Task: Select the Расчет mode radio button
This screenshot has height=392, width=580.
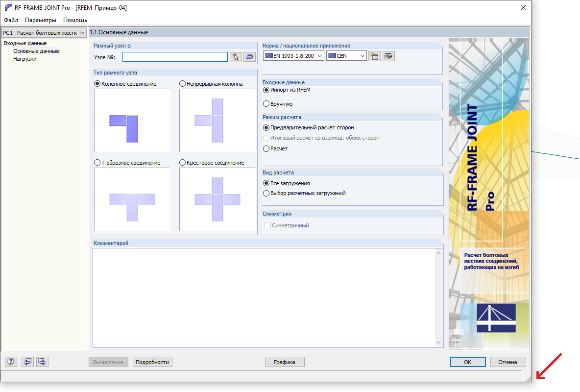Action: [266, 148]
